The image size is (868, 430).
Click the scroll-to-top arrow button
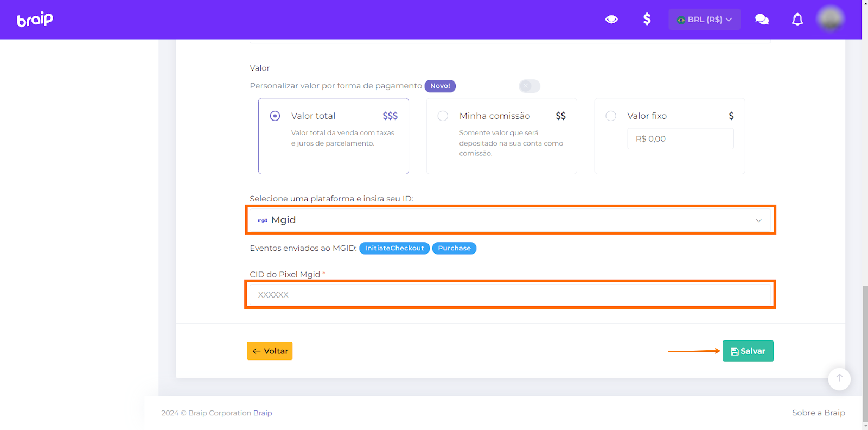pos(839,378)
